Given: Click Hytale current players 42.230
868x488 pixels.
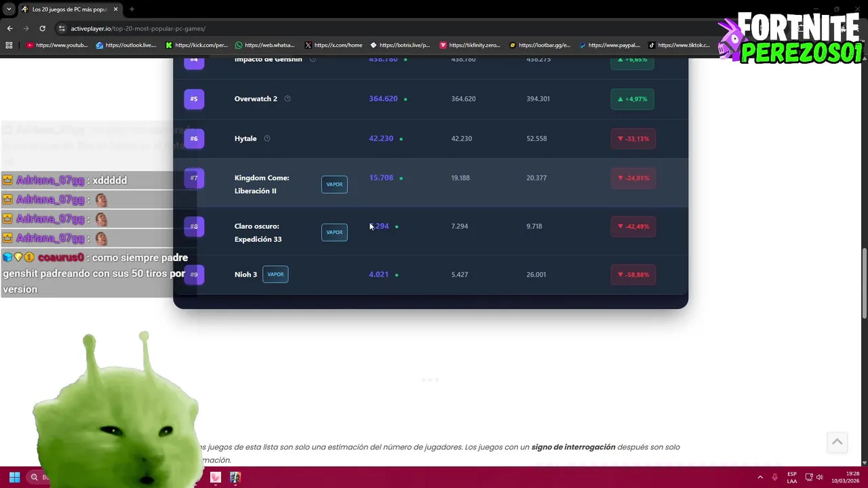Looking at the screenshot, I should pos(381,138).
